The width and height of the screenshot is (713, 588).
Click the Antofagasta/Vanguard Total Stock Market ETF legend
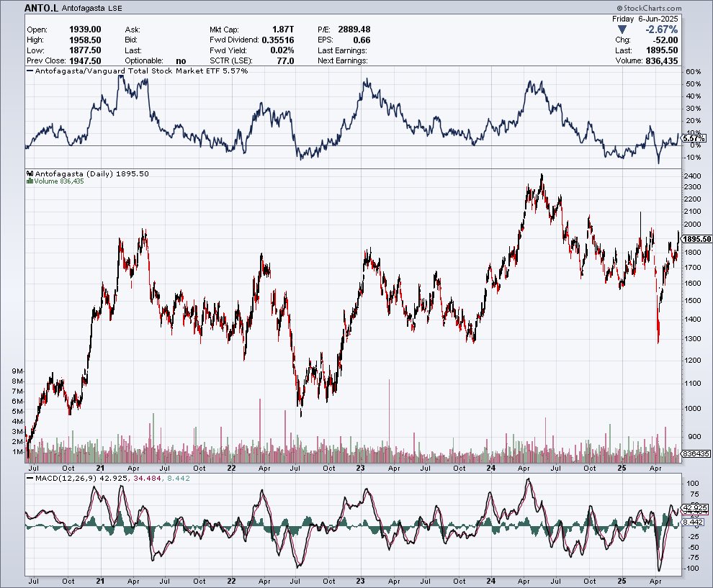tap(138, 71)
